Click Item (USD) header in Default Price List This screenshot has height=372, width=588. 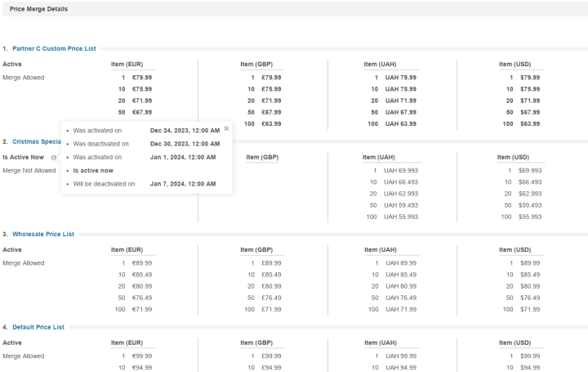click(514, 343)
